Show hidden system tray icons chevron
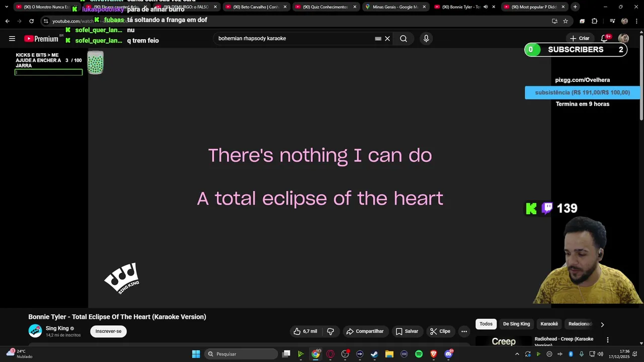The height and width of the screenshot is (362, 644). point(517,354)
